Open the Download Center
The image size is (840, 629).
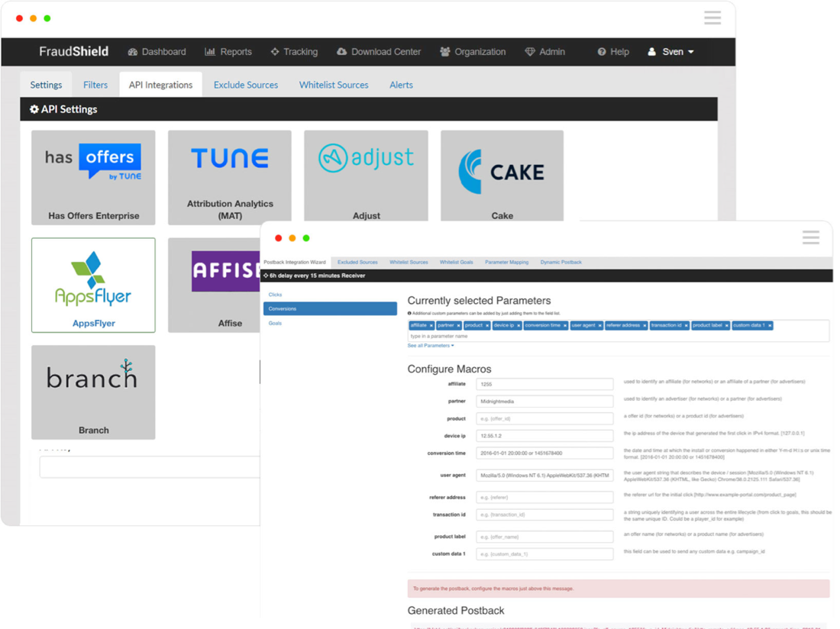[379, 52]
